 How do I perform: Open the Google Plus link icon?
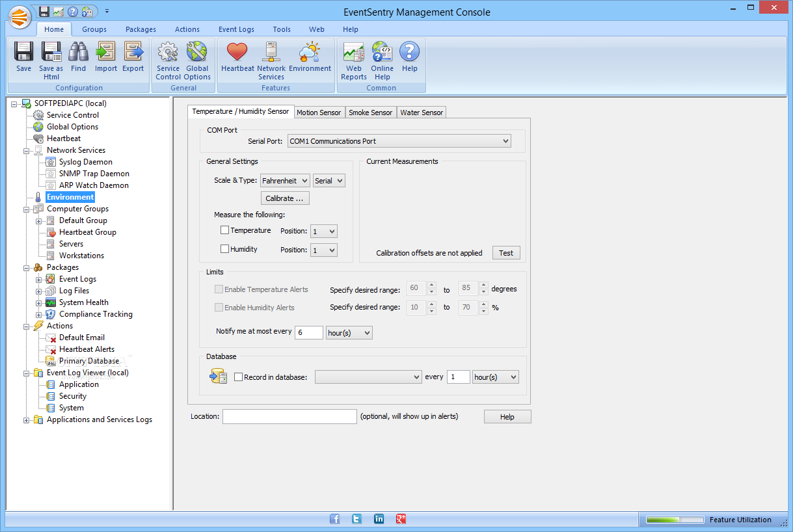click(401, 519)
